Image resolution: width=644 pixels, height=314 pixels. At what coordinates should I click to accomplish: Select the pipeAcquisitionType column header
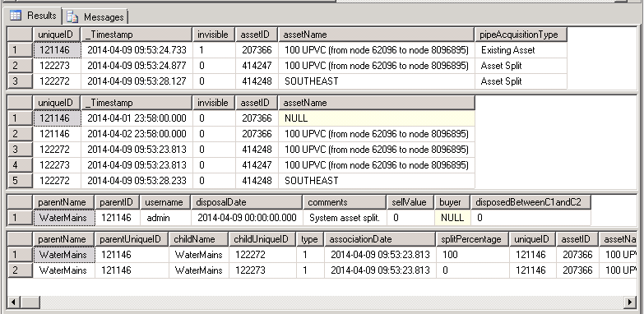point(521,35)
